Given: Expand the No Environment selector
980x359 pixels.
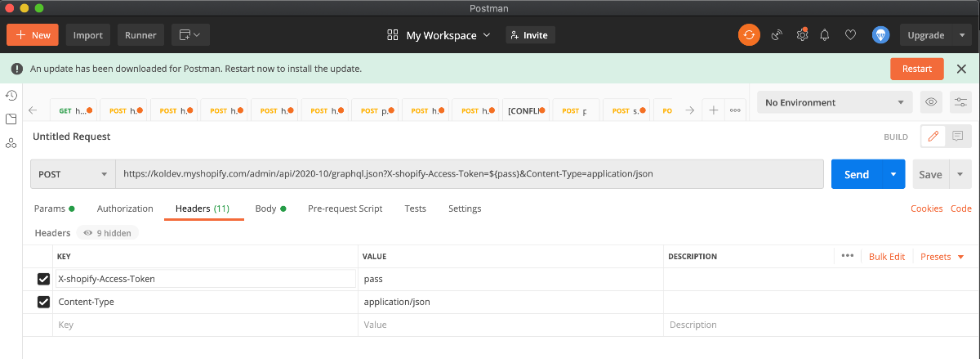Looking at the screenshot, I should tap(835, 103).
